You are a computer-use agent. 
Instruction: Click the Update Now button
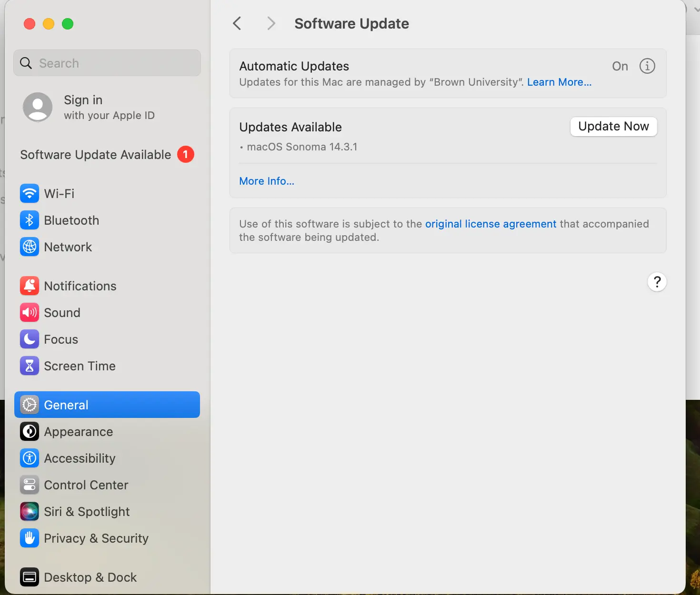[x=614, y=127]
